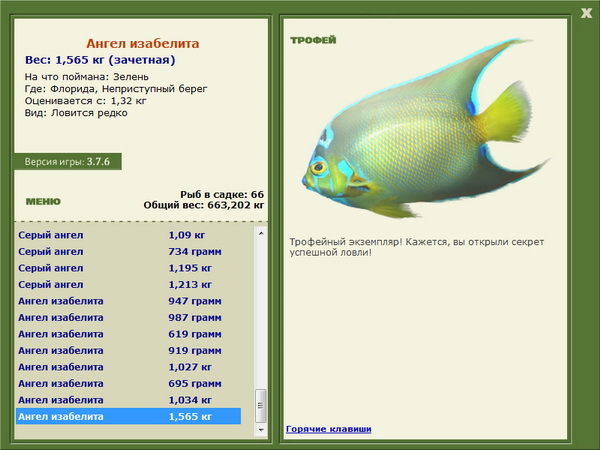Close the trophy window with the X

586,13
